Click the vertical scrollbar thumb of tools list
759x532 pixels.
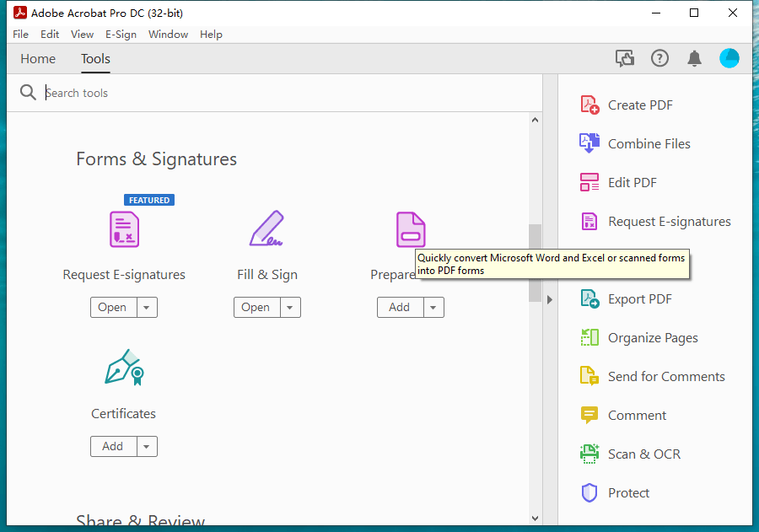click(x=535, y=263)
